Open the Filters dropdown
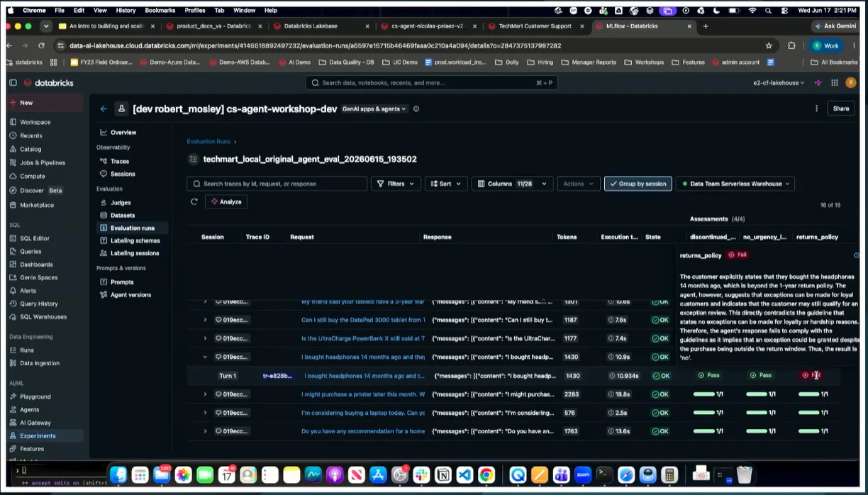868x495 pixels. [396, 184]
